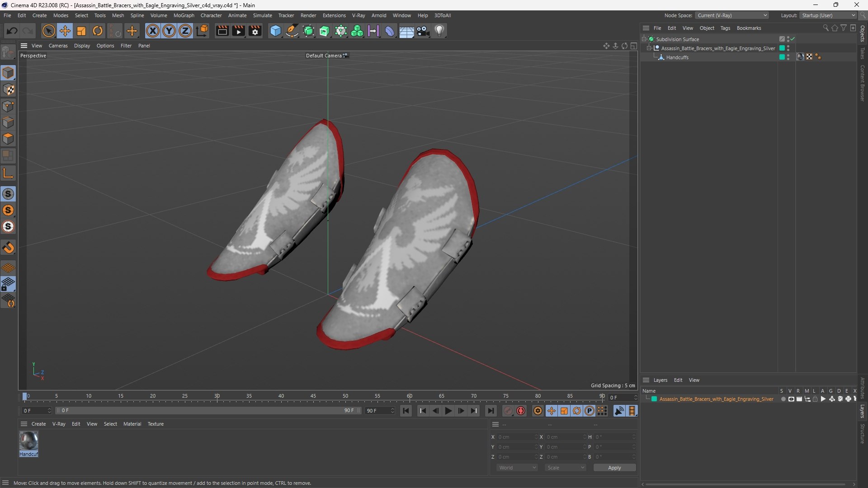Toggle X axis lock
Screen dimensions: 868x488
153,31
